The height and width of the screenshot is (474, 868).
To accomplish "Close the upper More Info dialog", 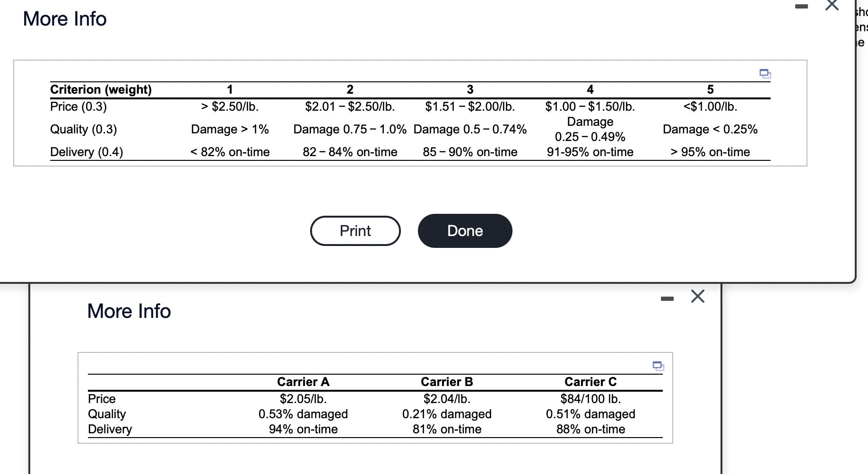I will point(831,6).
